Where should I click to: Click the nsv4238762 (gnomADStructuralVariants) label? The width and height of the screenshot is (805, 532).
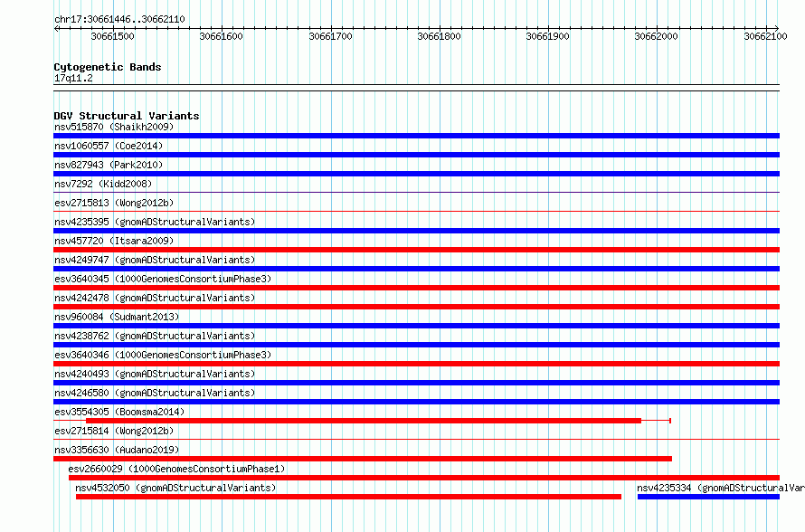point(155,336)
